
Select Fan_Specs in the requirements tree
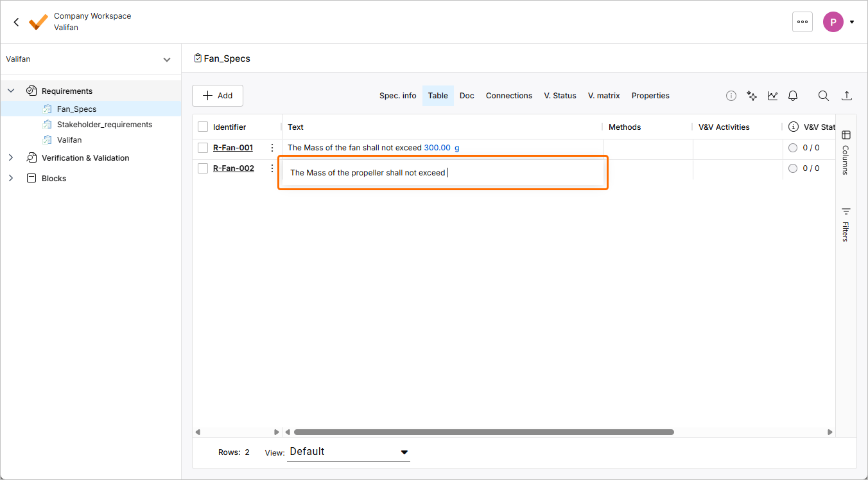(x=76, y=109)
